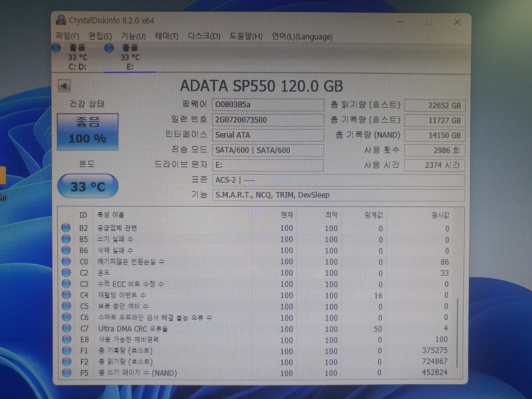This screenshot has height=399, width=532.
Task: Select the 예기치않은 전원손실 수 attribute name
Action: pos(131,261)
